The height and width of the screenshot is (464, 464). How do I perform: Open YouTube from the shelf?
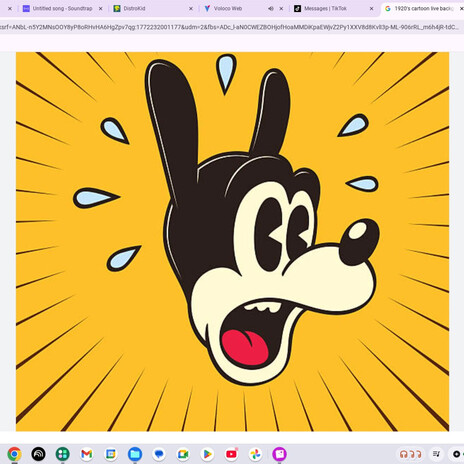click(231, 454)
